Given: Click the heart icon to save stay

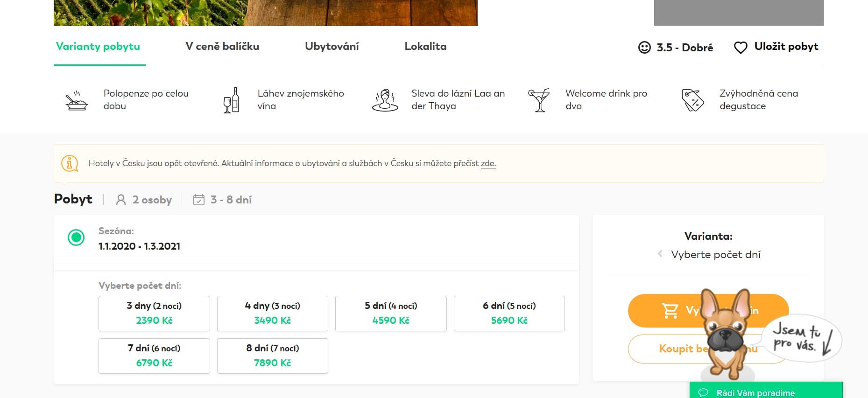Looking at the screenshot, I should 741,48.
